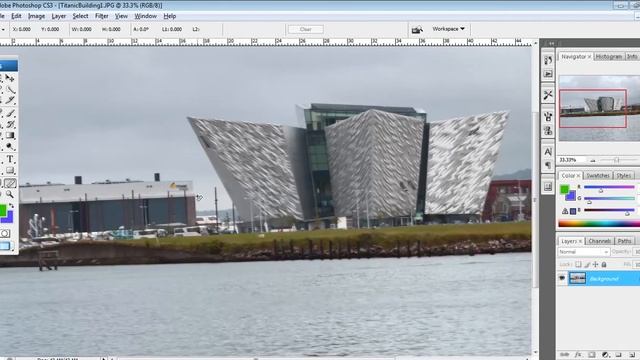Switch to the Styles tab

coord(623,176)
